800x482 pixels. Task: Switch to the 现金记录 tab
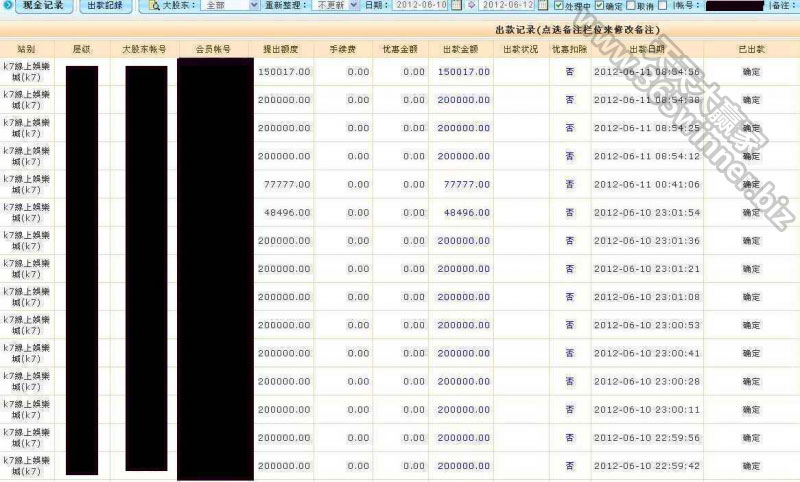(x=44, y=6)
